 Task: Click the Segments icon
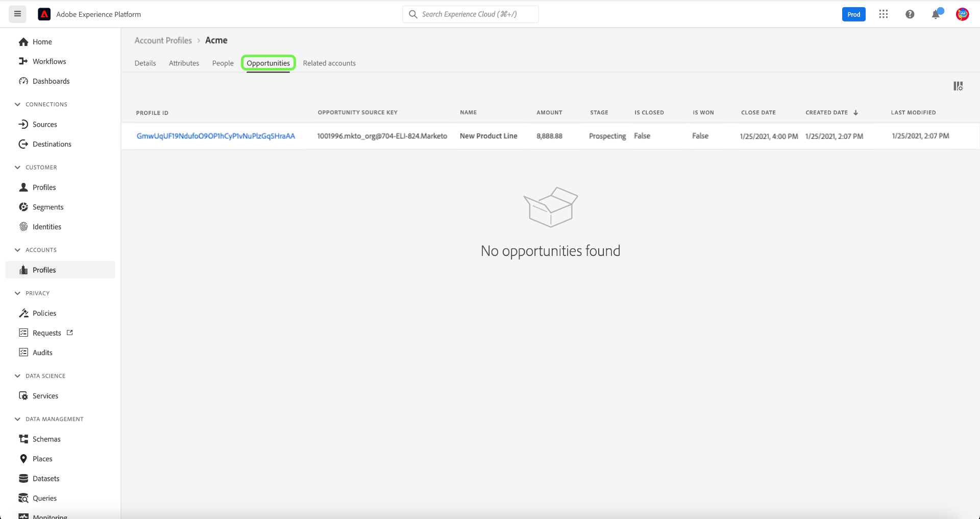click(x=23, y=207)
